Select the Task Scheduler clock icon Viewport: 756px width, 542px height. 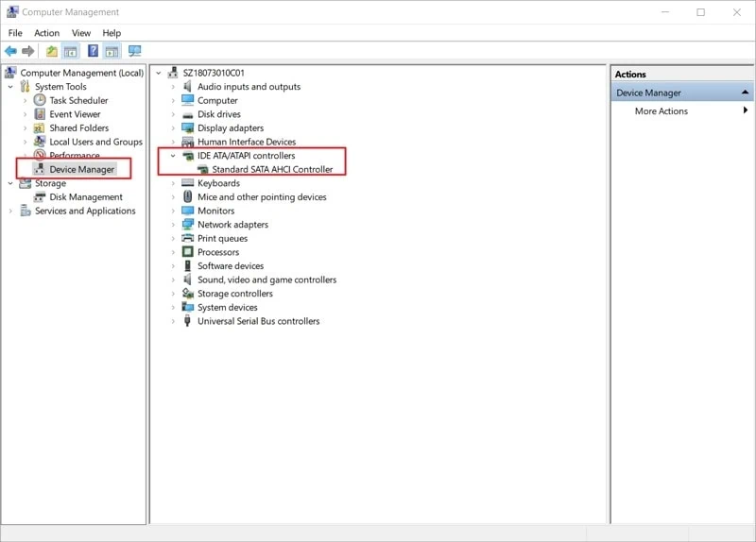click(40, 100)
